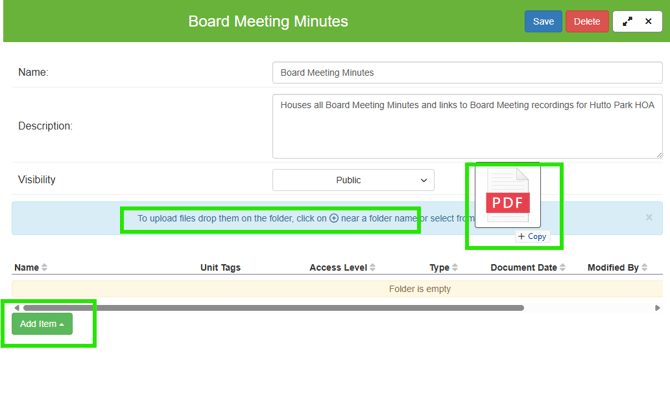Edit the Name text field
The width and height of the screenshot is (670, 417).
466,72
